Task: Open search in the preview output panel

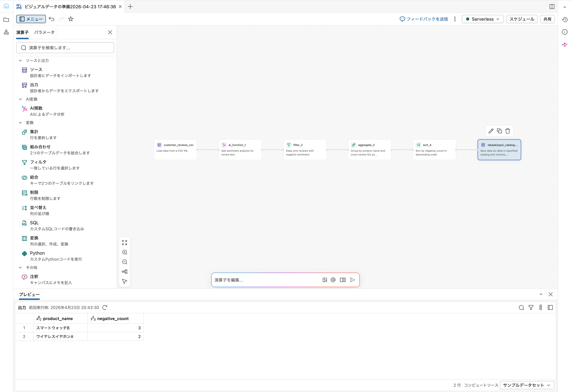Action: pyautogui.click(x=521, y=307)
